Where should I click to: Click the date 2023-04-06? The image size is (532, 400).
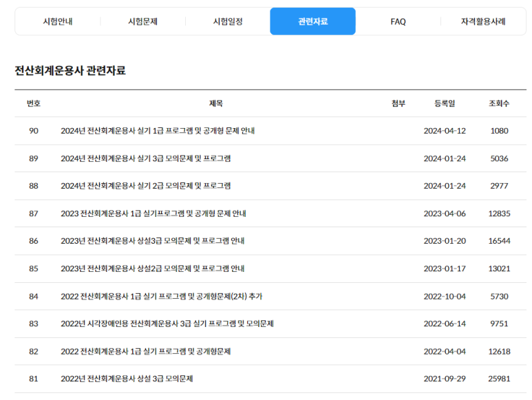pos(445,213)
